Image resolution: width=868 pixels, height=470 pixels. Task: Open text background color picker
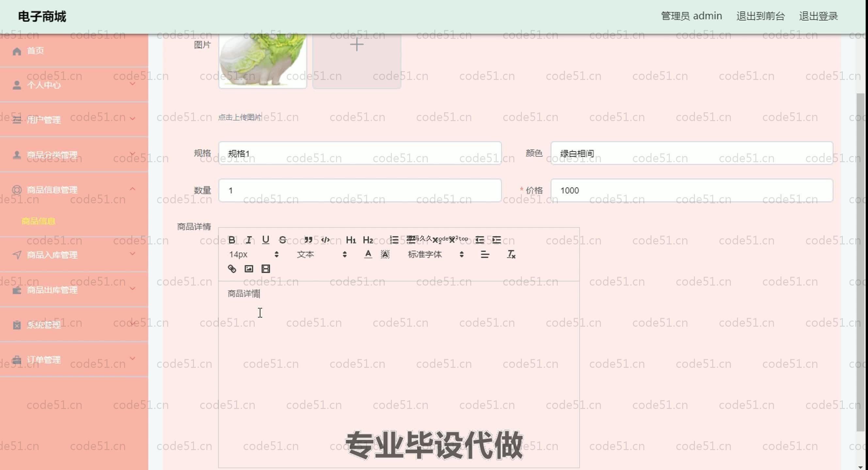[x=385, y=254]
